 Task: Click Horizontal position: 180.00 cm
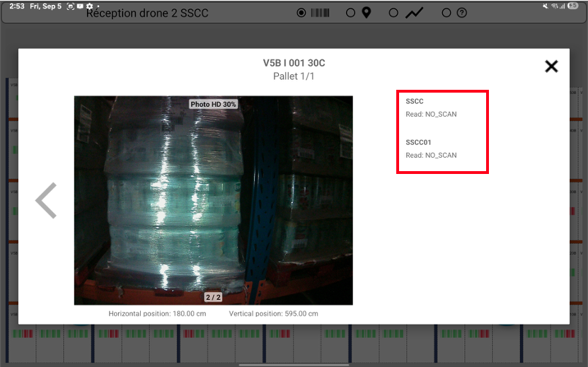pyautogui.click(x=157, y=314)
